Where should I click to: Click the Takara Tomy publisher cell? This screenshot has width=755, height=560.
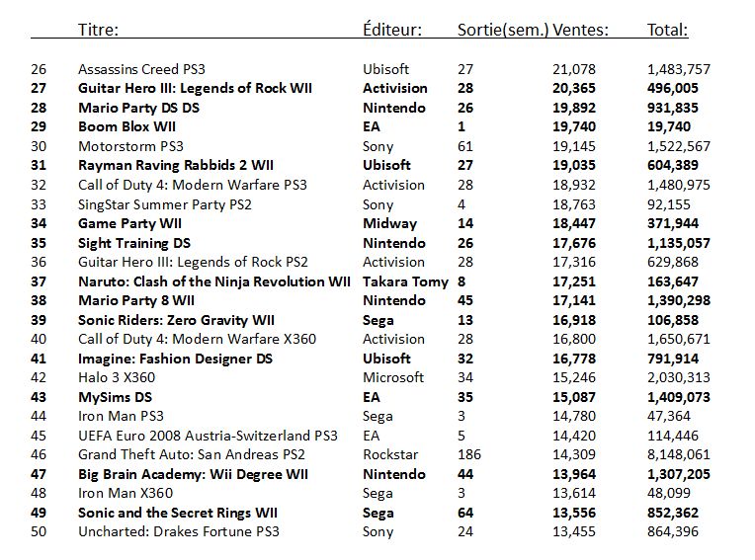405,281
